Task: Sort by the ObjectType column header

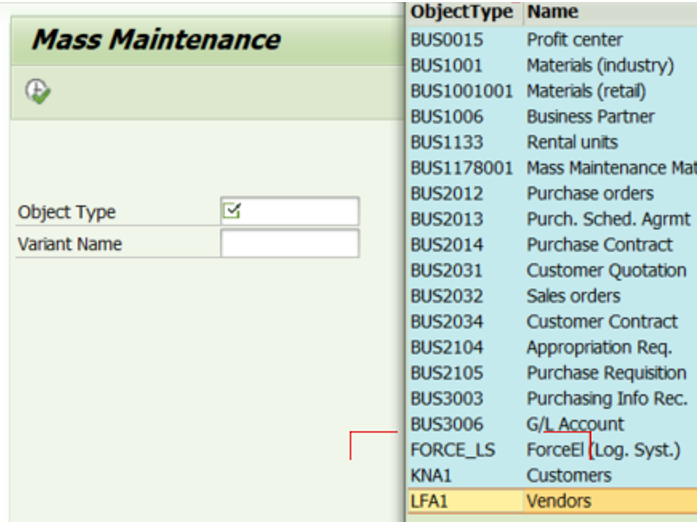Action: click(x=462, y=12)
